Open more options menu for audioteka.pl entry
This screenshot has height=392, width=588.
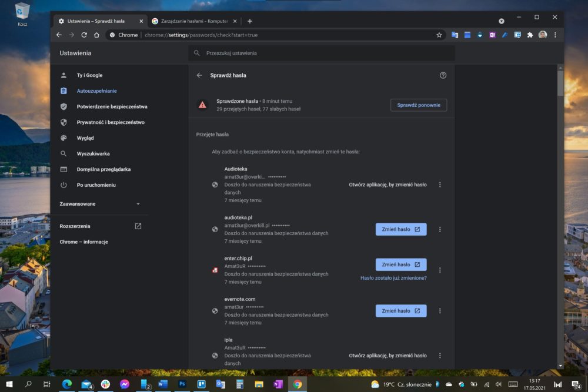[x=440, y=229]
